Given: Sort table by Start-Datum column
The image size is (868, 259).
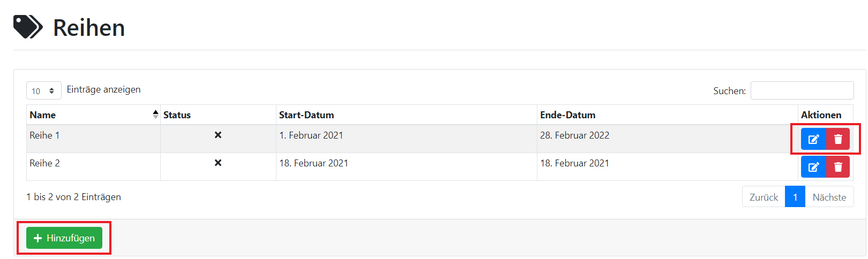Looking at the screenshot, I should coord(306,115).
